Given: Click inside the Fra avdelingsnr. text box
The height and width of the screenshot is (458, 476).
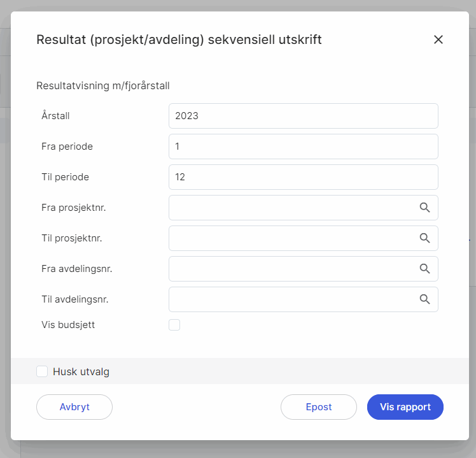Looking at the screenshot, I should click(290, 269).
